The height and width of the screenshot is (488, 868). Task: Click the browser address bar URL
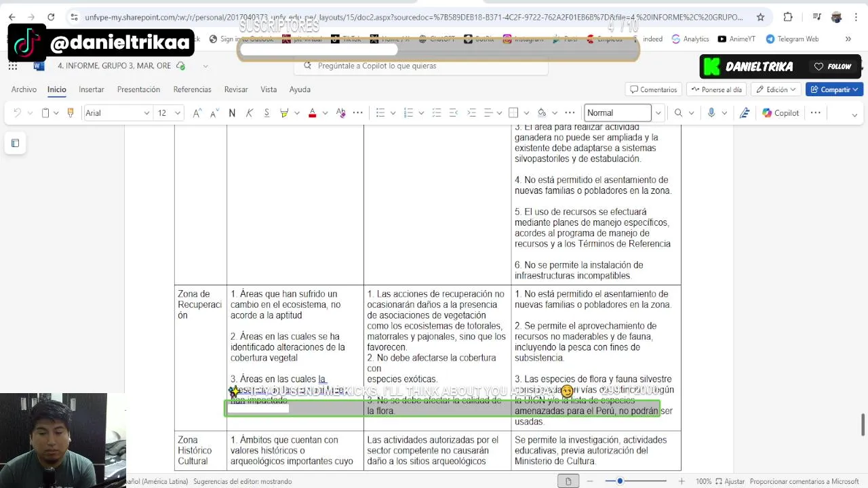414,17
